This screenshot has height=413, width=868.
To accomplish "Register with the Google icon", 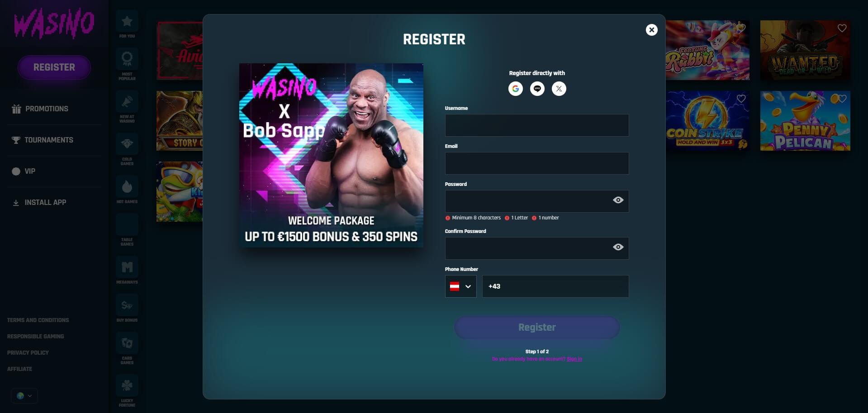I will tap(515, 89).
